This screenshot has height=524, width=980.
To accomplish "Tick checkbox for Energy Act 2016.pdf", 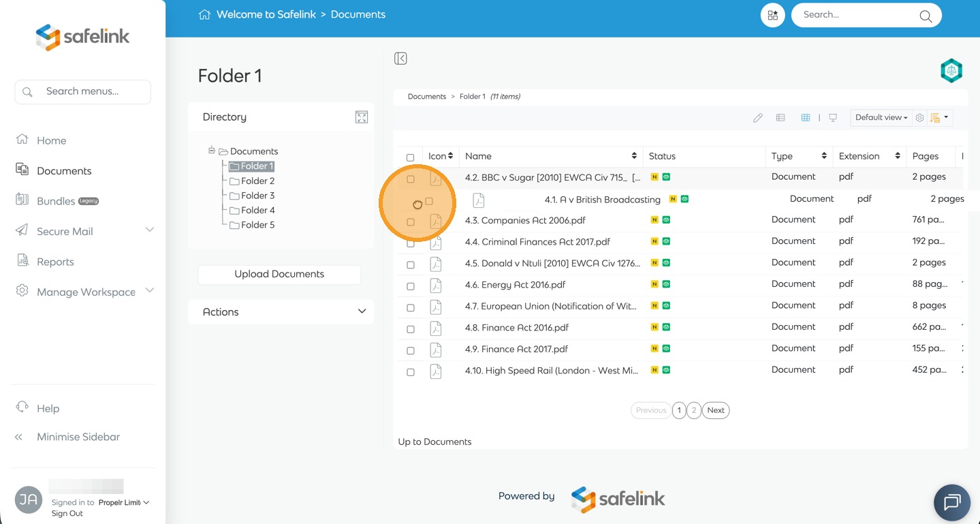I will tap(411, 286).
